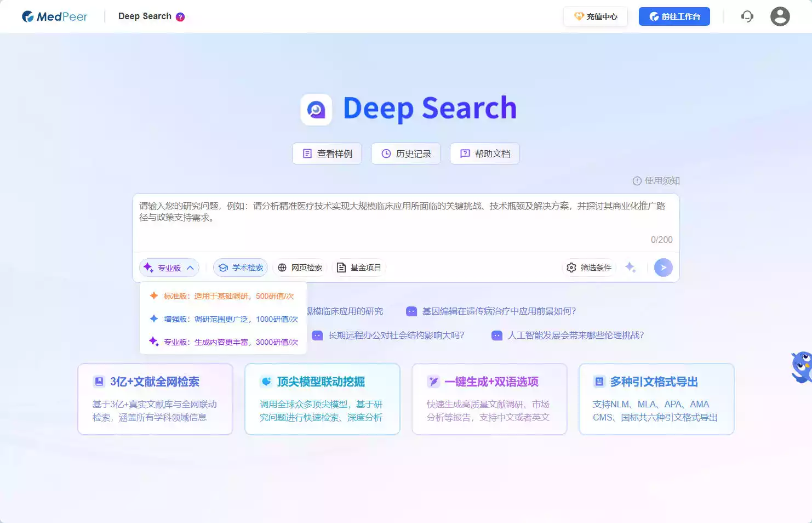812x523 pixels.
Task: Click the 0/200 character counter
Action: pyautogui.click(x=661, y=240)
